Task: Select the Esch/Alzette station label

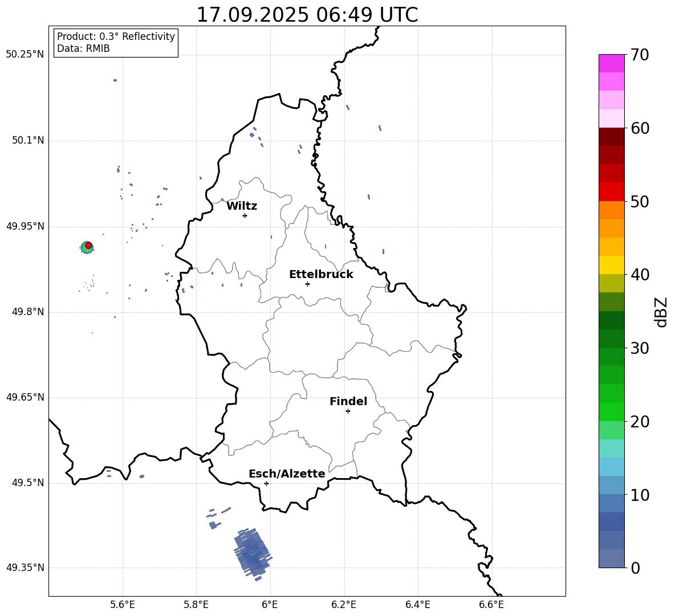Action: (287, 474)
